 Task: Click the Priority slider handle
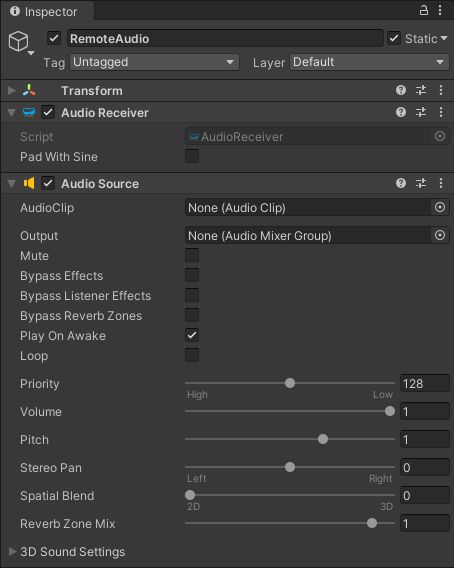point(290,383)
